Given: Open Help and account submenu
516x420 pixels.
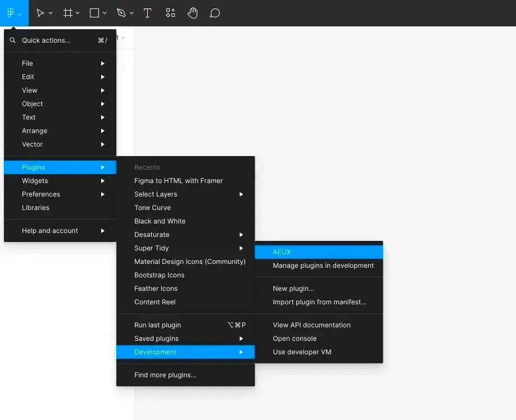Looking at the screenshot, I should (60, 231).
